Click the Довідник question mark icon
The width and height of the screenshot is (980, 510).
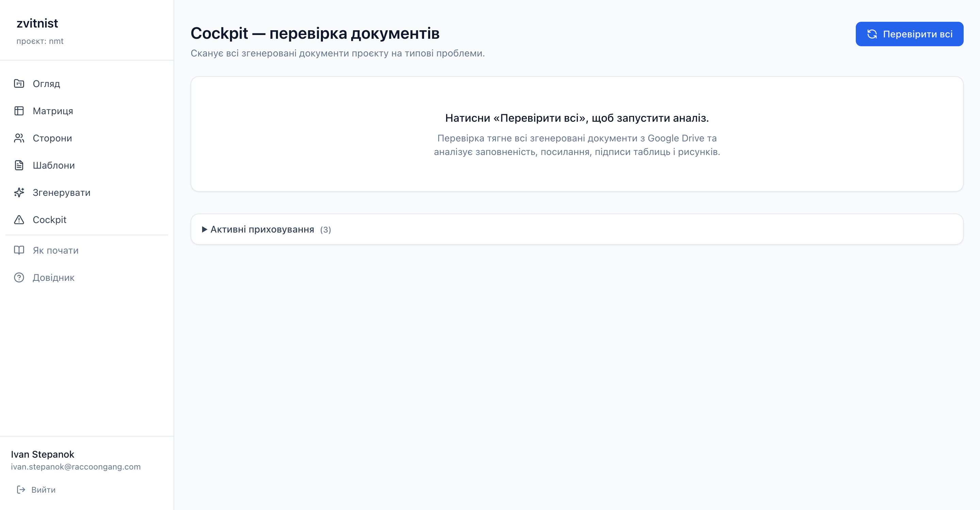(19, 277)
